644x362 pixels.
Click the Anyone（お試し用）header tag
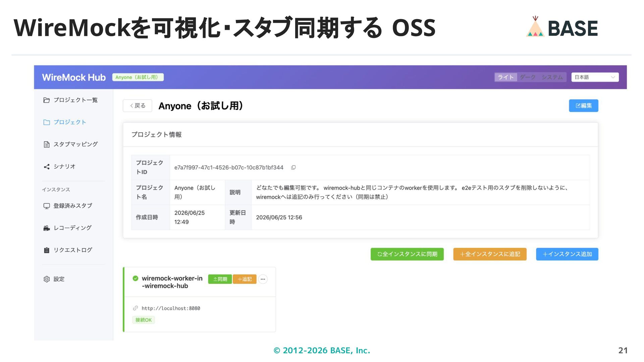(x=138, y=77)
